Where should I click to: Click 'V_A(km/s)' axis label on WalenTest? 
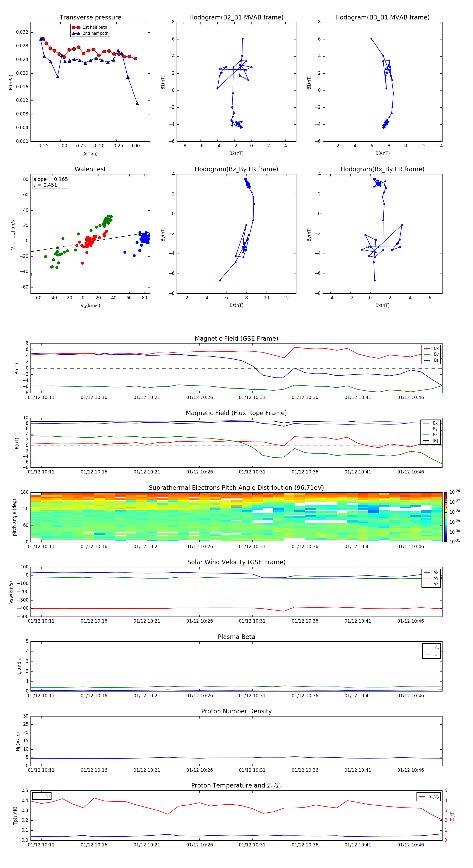90,306
